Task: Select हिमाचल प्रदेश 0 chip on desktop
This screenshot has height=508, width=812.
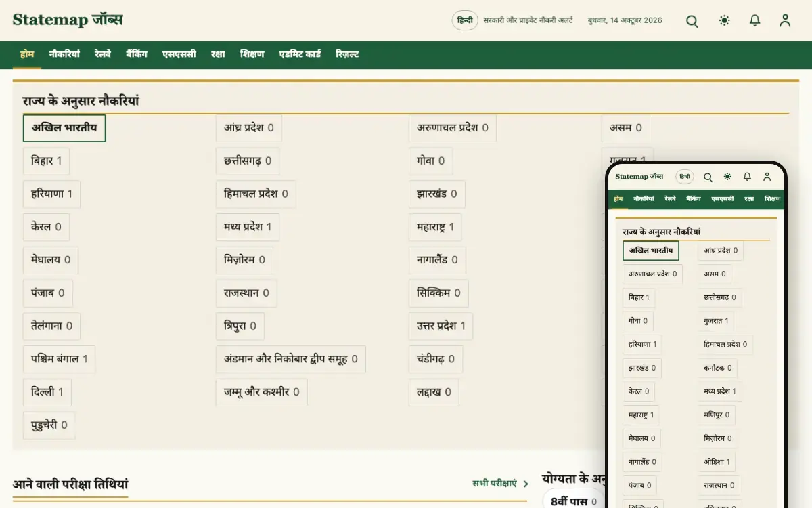Action: point(256,194)
